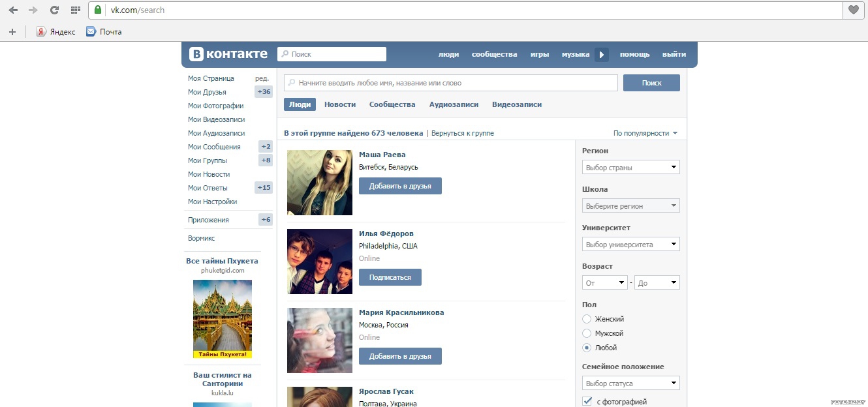868x407 pixels.
Task: Click the green padlock security icon
Action: 98,10
